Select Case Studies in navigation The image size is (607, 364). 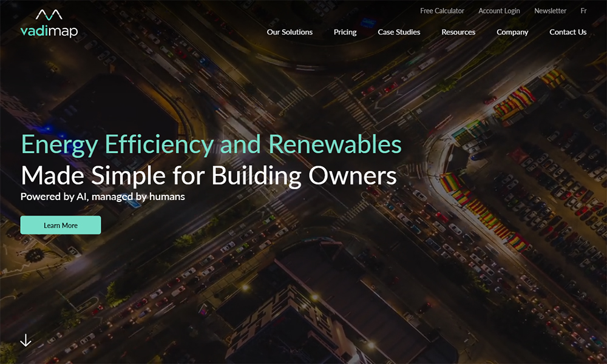(x=399, y=32)
